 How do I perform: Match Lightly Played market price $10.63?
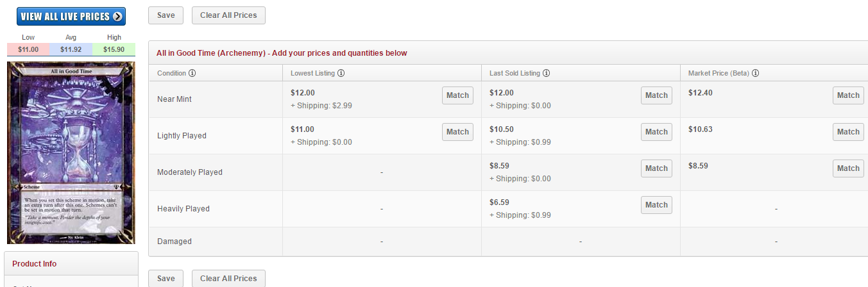[848, 132]
